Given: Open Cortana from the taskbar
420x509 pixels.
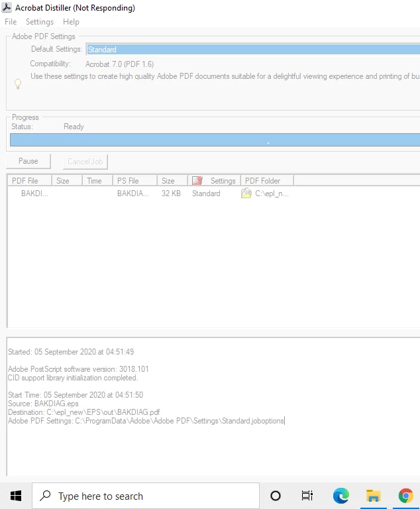Looking at the screenshot, I should [x=275, y=496].
